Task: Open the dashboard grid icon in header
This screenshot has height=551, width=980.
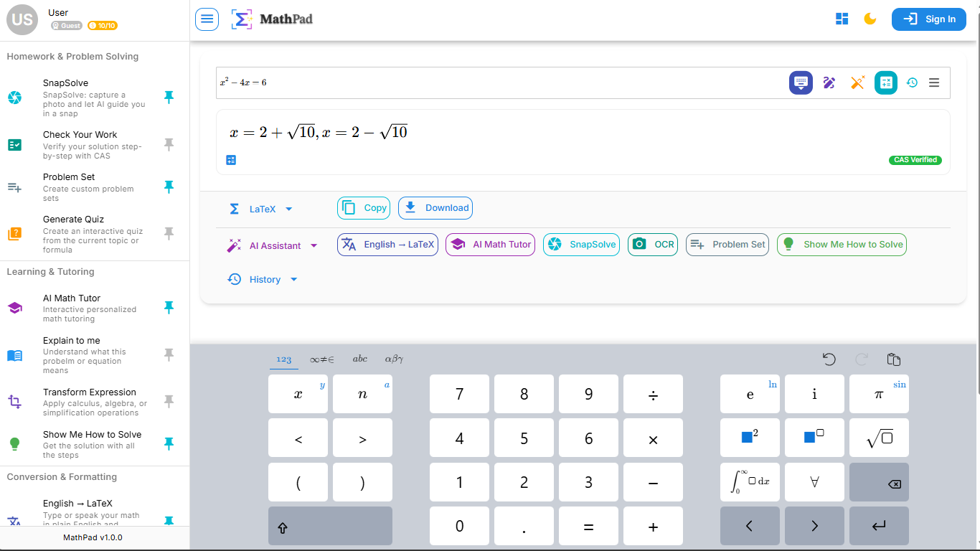Action: tap(842, 19)
